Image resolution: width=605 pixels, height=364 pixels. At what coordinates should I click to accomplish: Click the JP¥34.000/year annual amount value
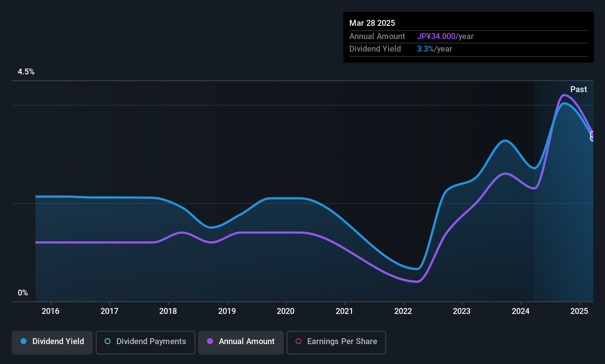point(445,36)
